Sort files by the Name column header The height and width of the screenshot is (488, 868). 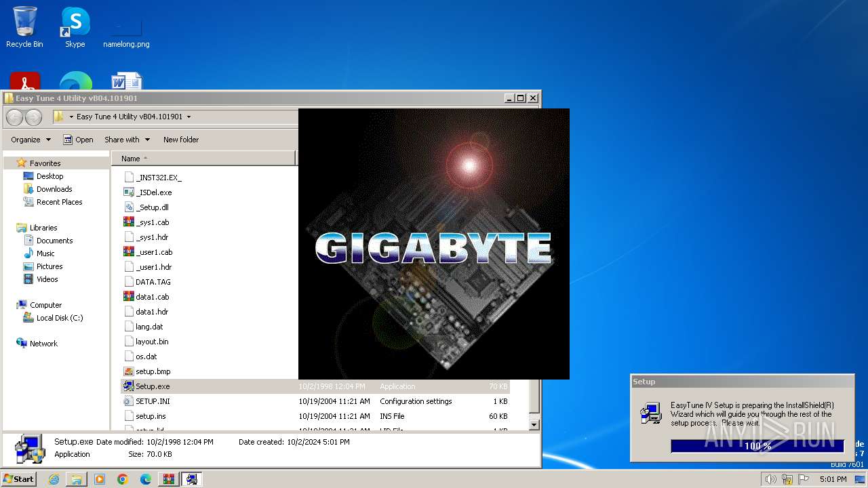tap(204, 159)
